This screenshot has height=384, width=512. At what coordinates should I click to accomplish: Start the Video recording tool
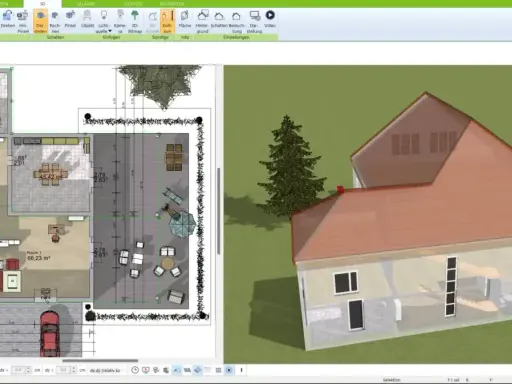coord(270,19)
